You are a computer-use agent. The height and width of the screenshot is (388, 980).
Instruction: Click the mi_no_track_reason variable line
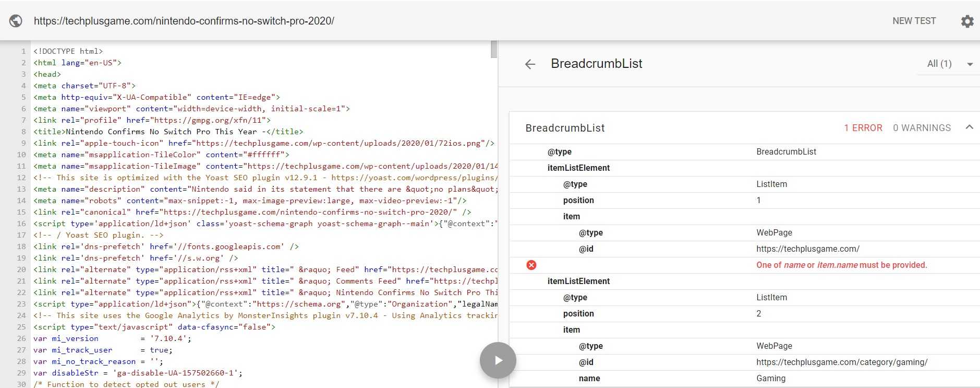[98, 361]
